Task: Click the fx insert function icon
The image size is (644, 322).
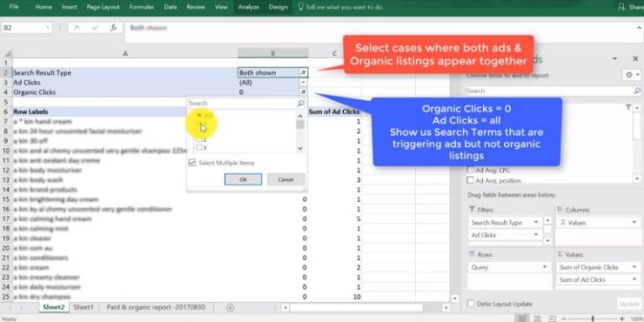Action: [113, 28]
